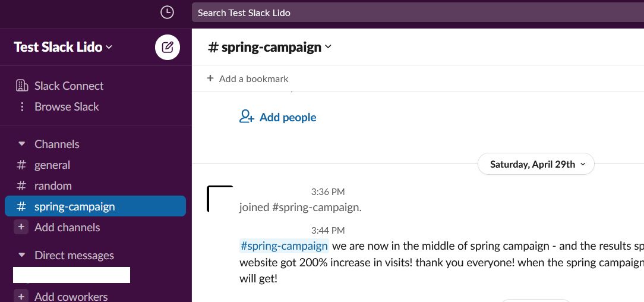Open the history clock icon
The width and height of the screenshot is (644, 302).
point(167,12)
